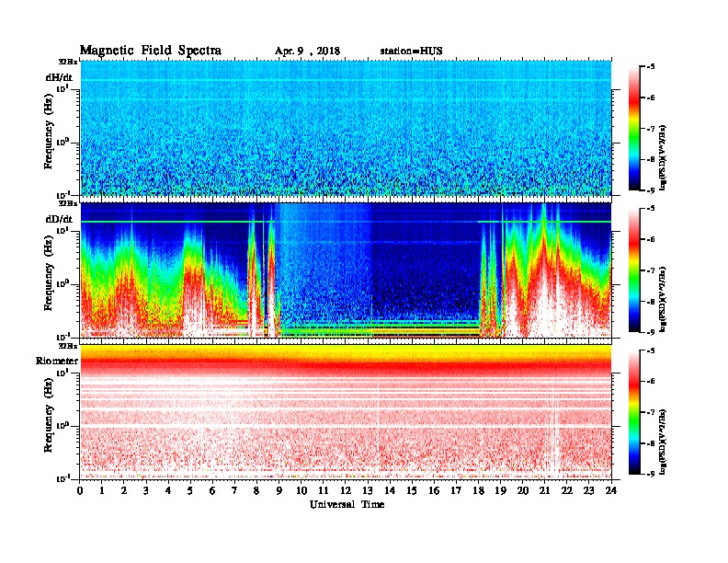Click hour 22 on the time axis
728x563 pixels.
point(567,490)
